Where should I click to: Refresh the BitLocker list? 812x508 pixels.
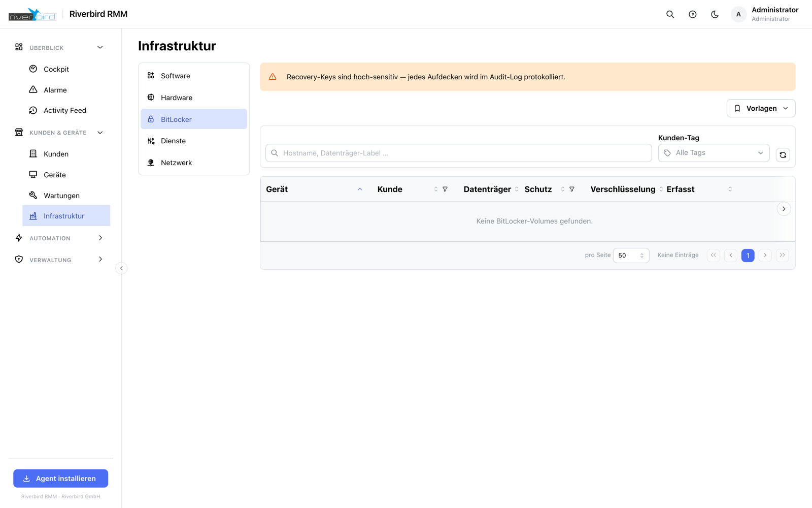(783, 155)
